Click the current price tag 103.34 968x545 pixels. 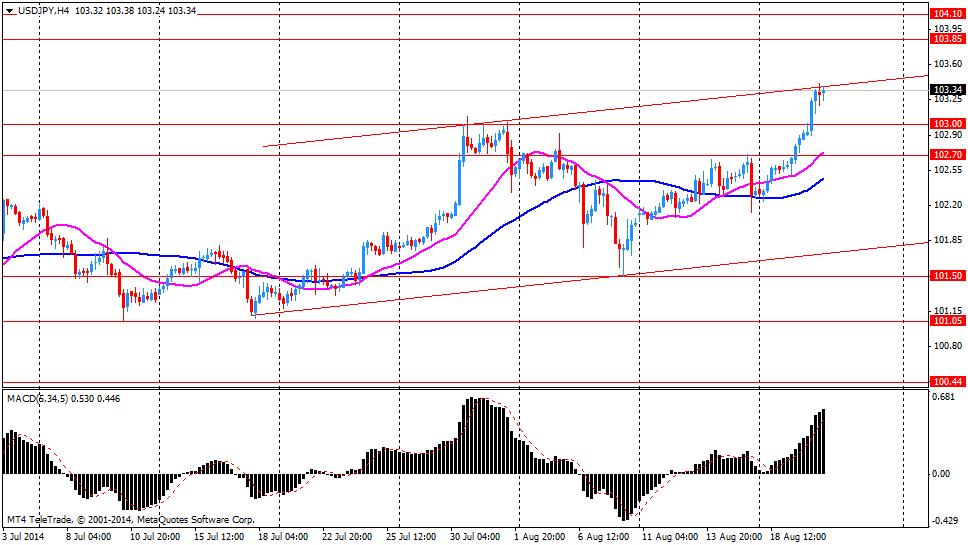point(946,90)
